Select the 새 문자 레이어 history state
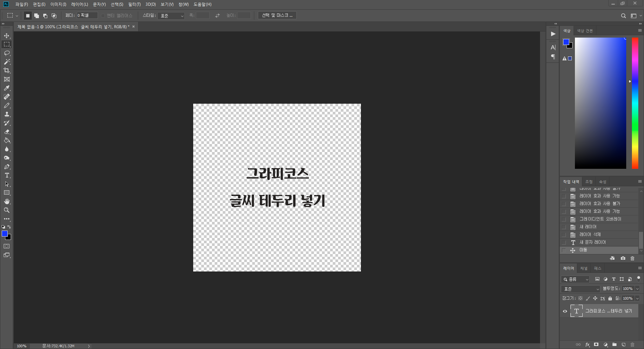Viewport: 644px width, 349px height. coord(599,242)
